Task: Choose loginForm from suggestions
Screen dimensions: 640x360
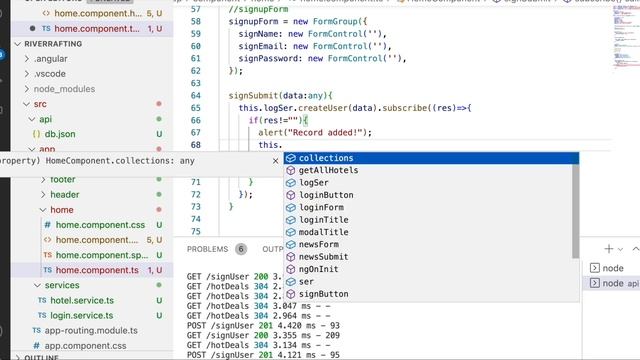Action: 428,207
